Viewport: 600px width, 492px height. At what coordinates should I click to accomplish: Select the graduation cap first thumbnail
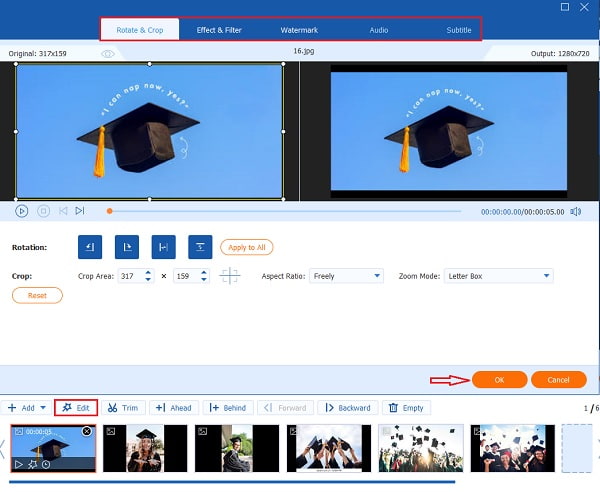tap(53, 448)
